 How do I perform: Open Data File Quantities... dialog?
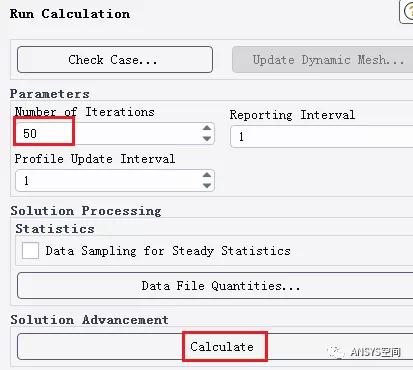[x=215, y=286]
